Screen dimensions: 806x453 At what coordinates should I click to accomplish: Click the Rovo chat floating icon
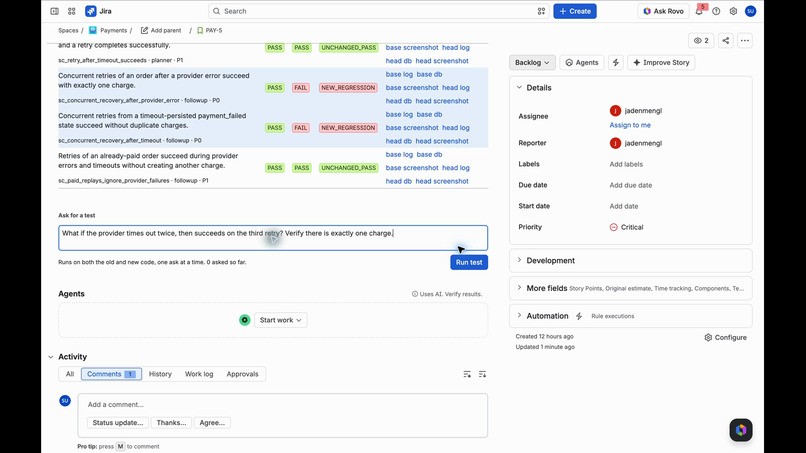coord(741,430)
